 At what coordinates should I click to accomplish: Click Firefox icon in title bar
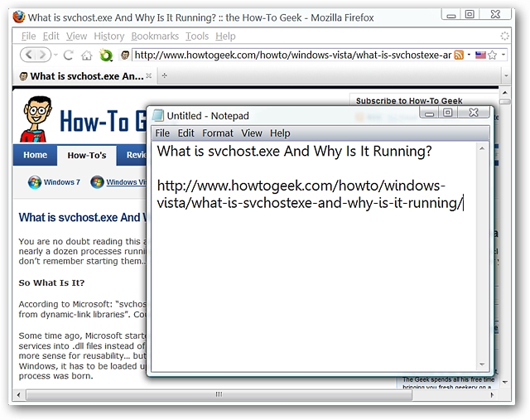[x=19, y=17]
